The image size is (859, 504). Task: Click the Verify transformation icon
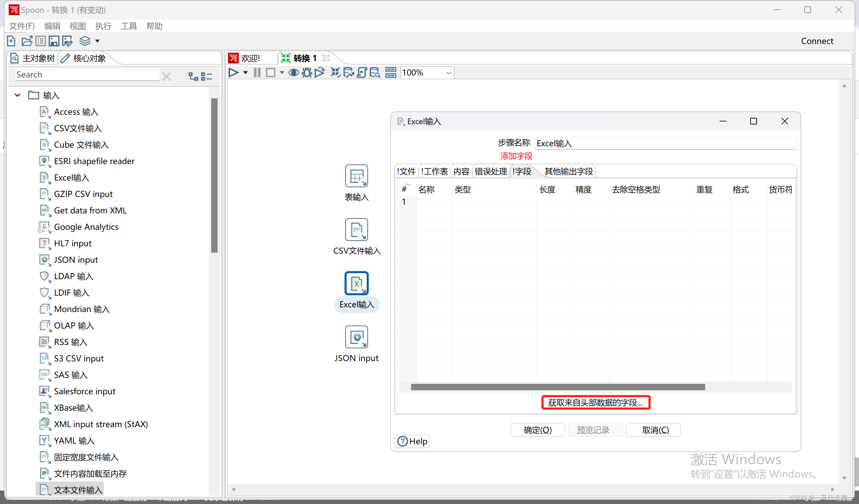point(336,72)
